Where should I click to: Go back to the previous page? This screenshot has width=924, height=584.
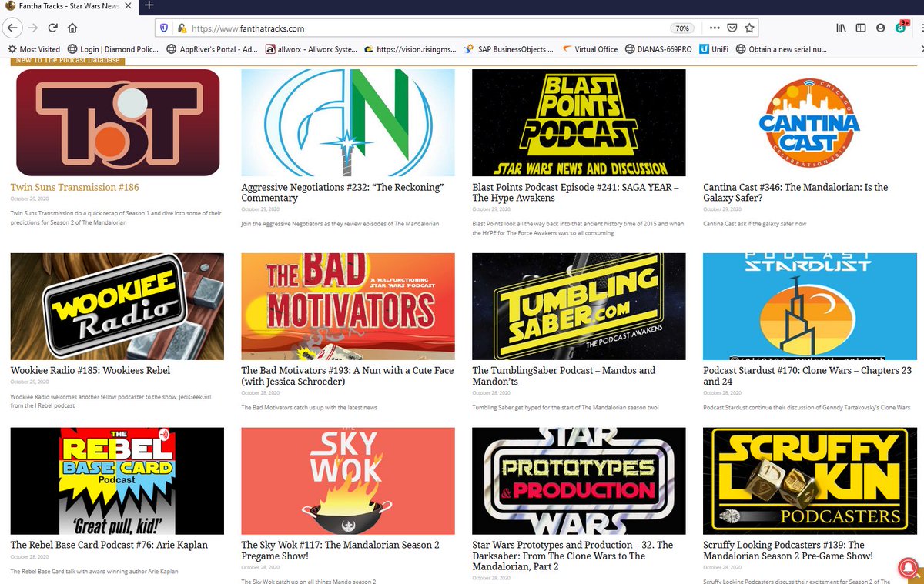pyautogui.click(x=12, y=28)
